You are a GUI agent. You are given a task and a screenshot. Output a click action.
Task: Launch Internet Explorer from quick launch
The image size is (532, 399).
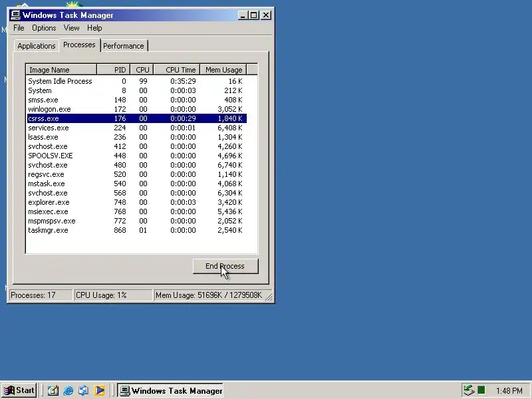pos(68,390)
